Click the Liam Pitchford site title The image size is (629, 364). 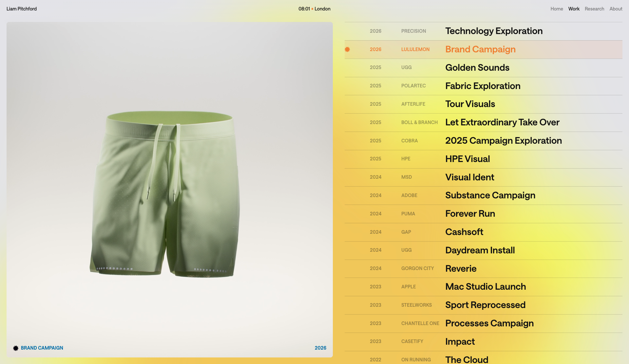pos(22,9)
